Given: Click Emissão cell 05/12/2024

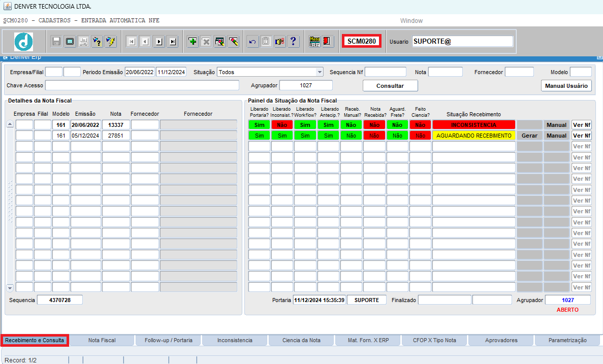Looking at the screenshot, I should [x=85, y=136].
